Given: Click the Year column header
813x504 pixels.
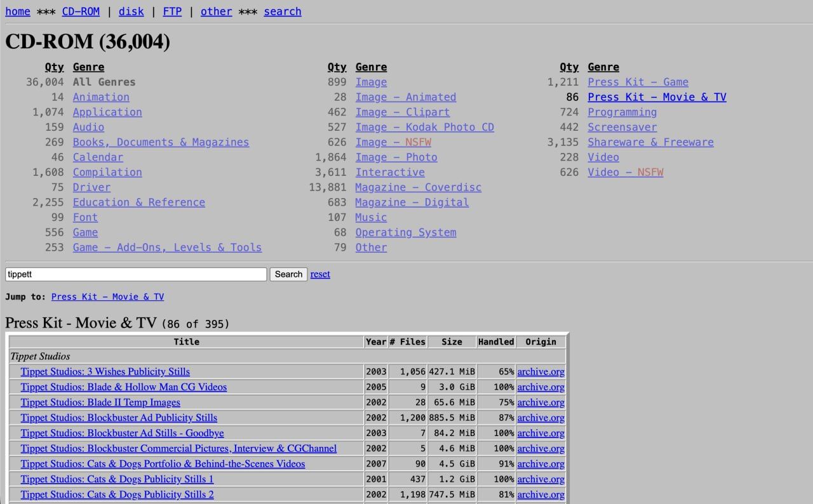Looking at the screenshot, I should pos(376,342).
